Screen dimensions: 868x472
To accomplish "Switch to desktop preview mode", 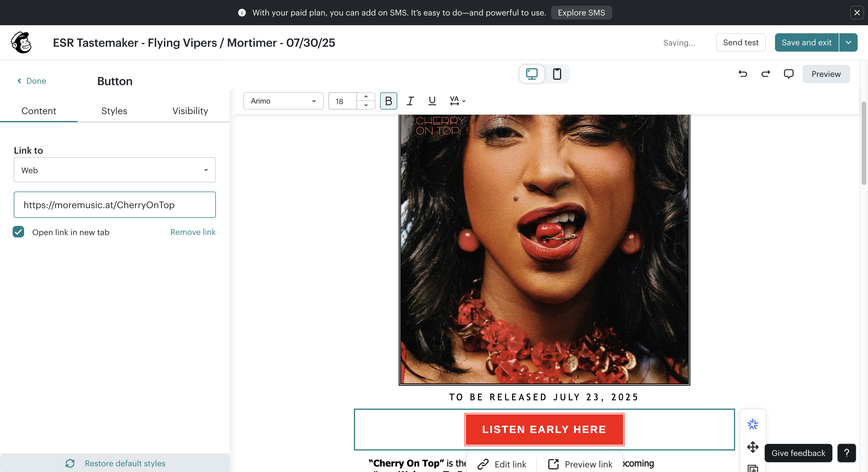I will (532, 74).
